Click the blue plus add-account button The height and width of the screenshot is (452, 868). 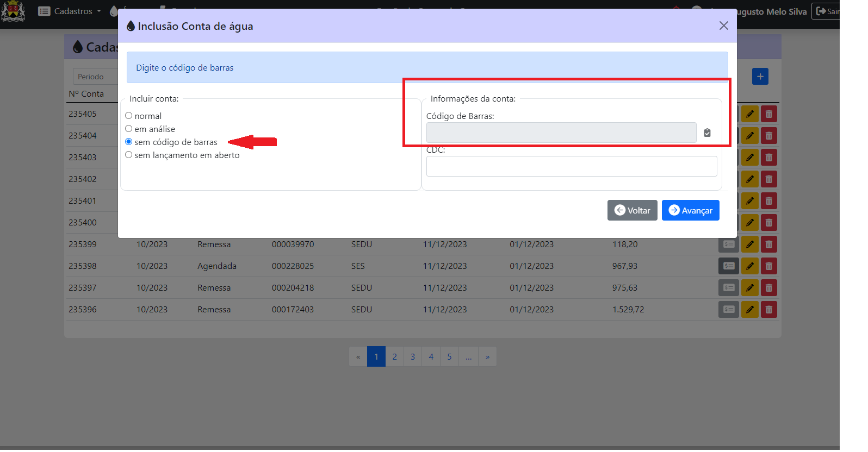point(760,77)
